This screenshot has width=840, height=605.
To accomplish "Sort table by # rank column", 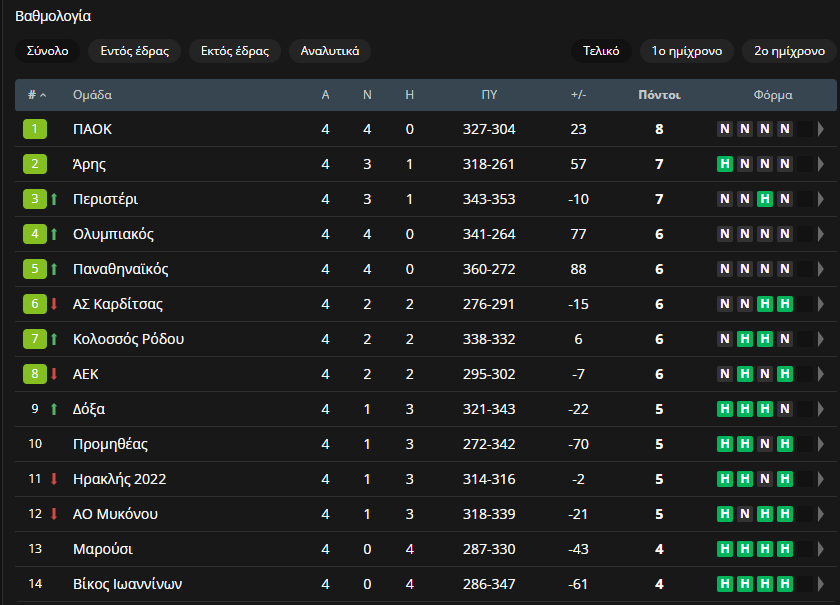I will tap(36, 95).
